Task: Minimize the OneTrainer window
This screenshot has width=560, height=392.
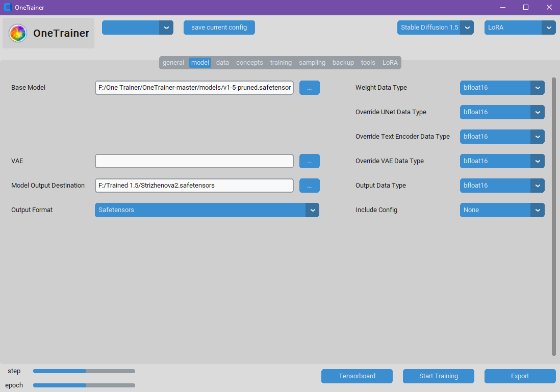Action: coord(503,7)
